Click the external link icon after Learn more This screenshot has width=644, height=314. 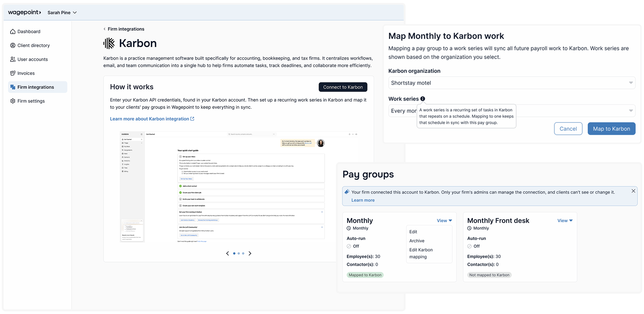192,119
